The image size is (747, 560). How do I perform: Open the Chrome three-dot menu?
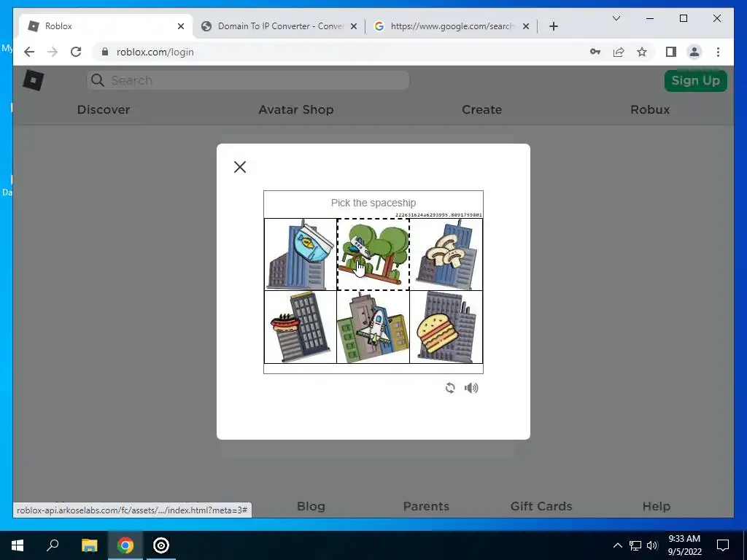pos(718,52)
